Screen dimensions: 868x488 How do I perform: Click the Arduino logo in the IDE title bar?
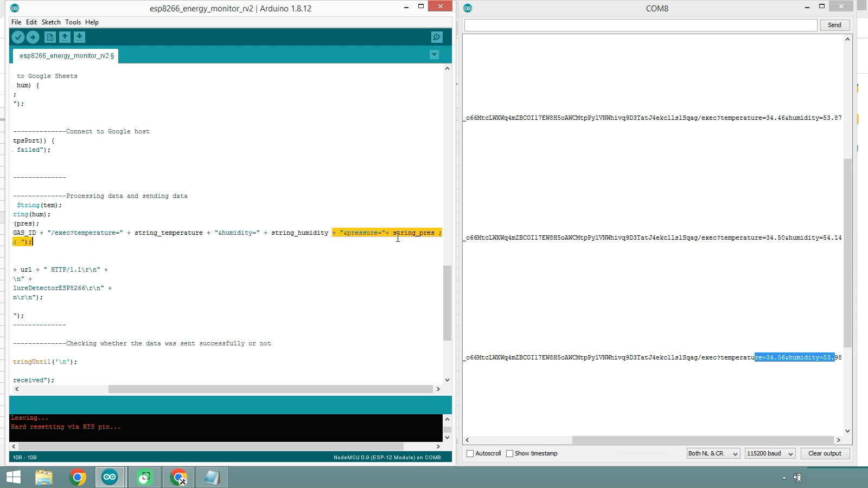pyautogui.click(x=15, y=8)
